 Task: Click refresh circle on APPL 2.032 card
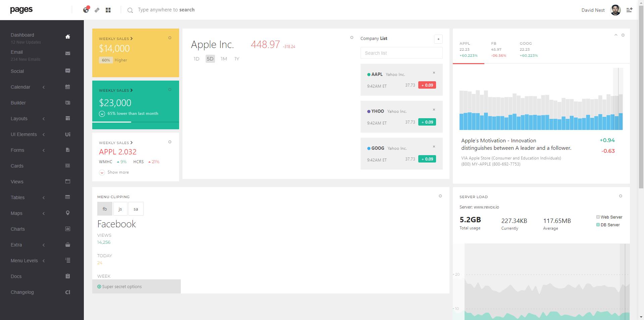(x=170, y=142)
